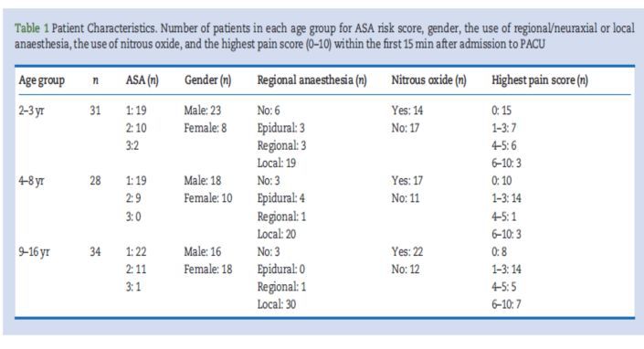644x349 pixels.
Task: Select the 'Female: 18' entry
Action: [x=208, y=269]
